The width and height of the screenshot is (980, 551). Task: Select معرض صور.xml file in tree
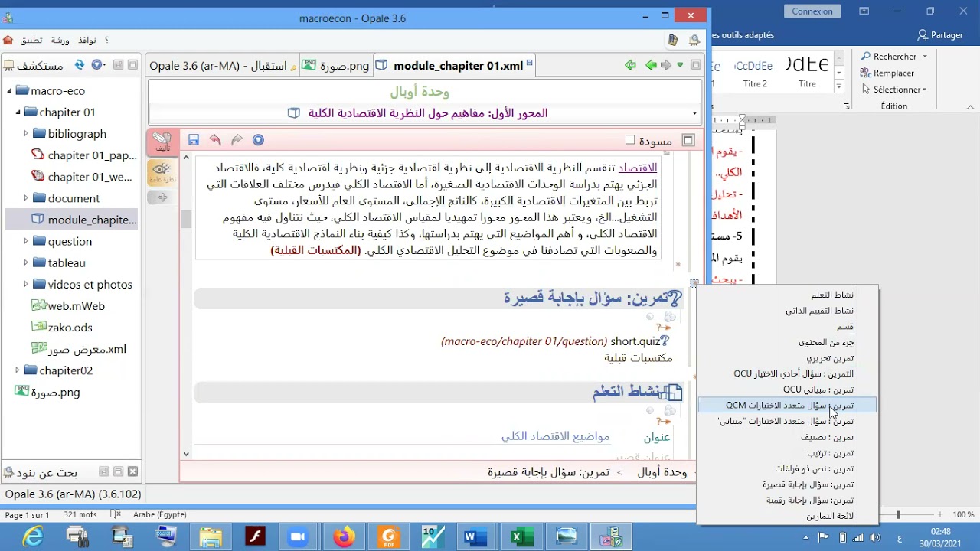79,349
